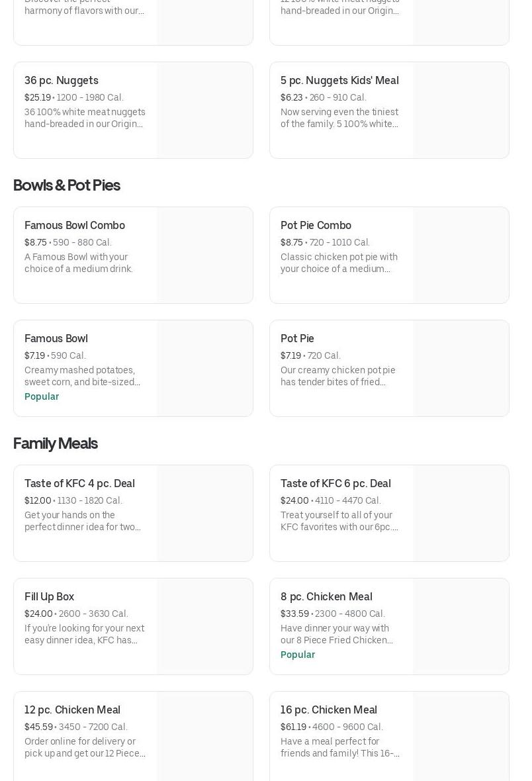
Task: Open the Famous Bowl Combo title
Action: [x=75, y=226]
